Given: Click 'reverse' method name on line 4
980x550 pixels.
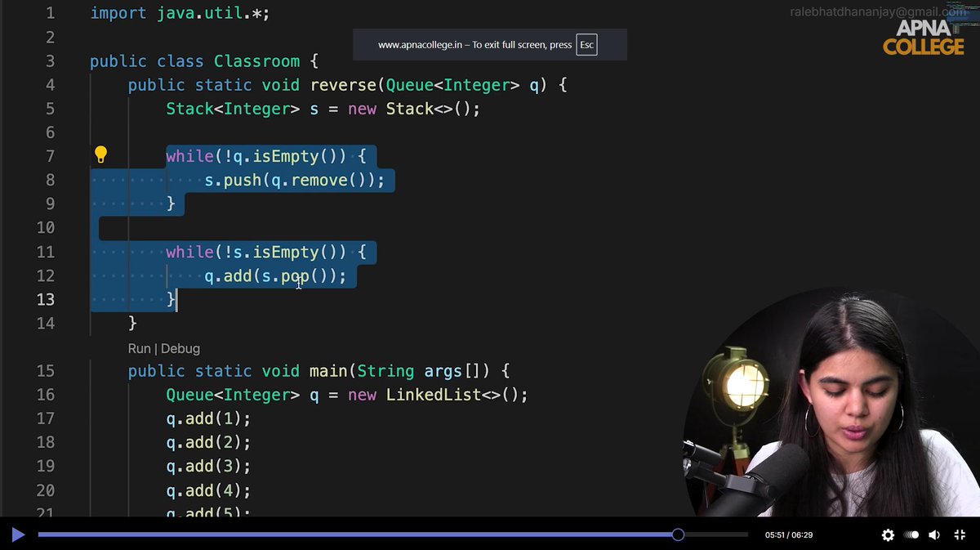Looking at the screenshot, I should click(x=343, y=85).
